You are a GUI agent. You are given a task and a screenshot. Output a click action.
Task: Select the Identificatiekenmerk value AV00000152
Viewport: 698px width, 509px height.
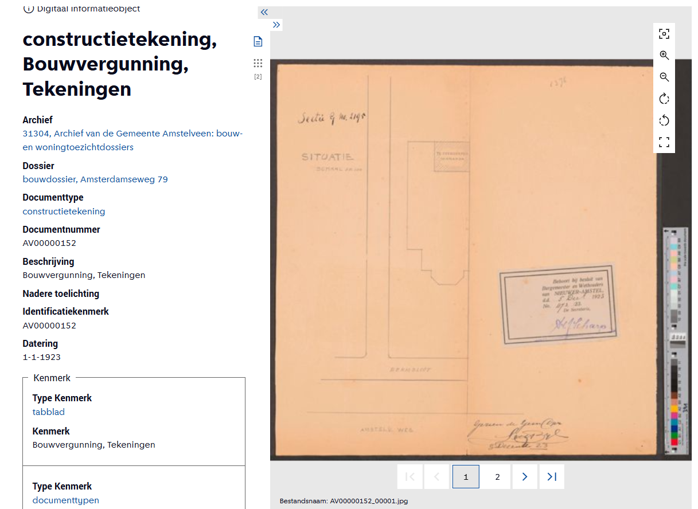[x=49, y=326]
